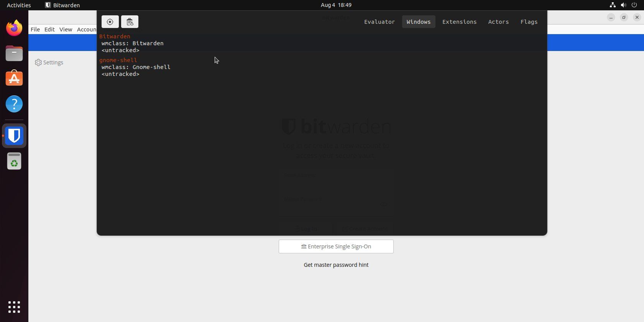644x322 pixels.
Task: Open Ubuntu Software from the dock
Action: (x=14, y=78)
